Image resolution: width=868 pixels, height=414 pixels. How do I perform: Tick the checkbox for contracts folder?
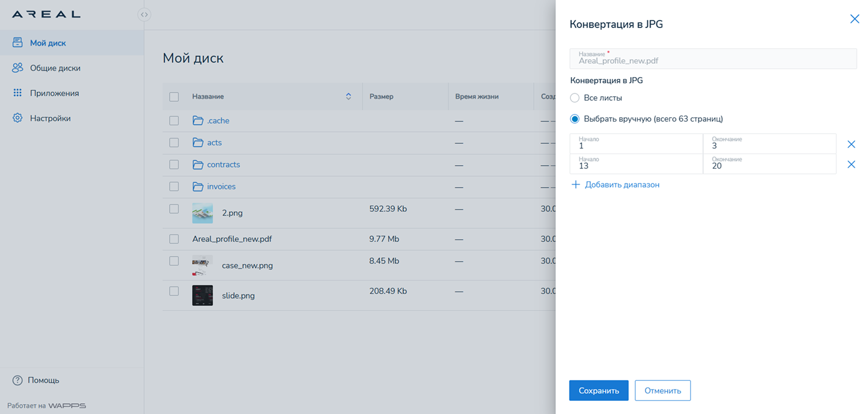pyautogui.click(x=174, y=164)
